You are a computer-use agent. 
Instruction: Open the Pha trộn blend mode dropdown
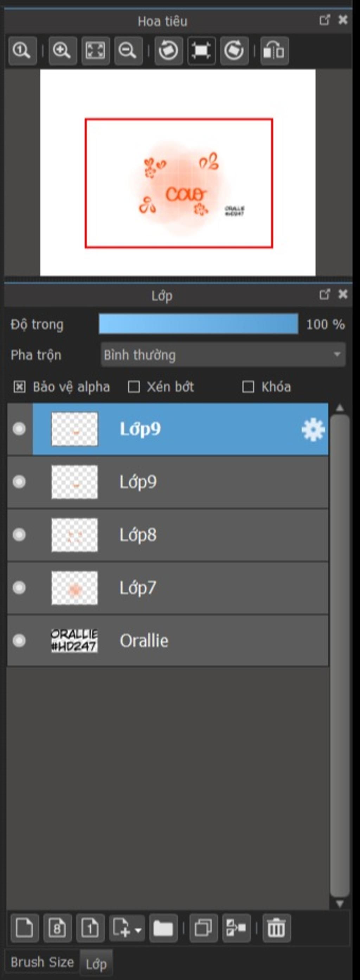coord(223,355)
